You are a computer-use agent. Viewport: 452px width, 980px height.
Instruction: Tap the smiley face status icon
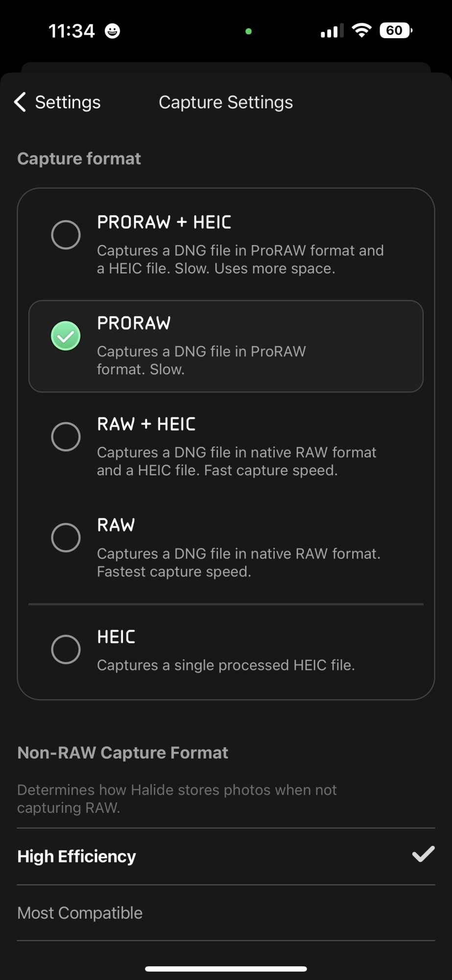113,31
